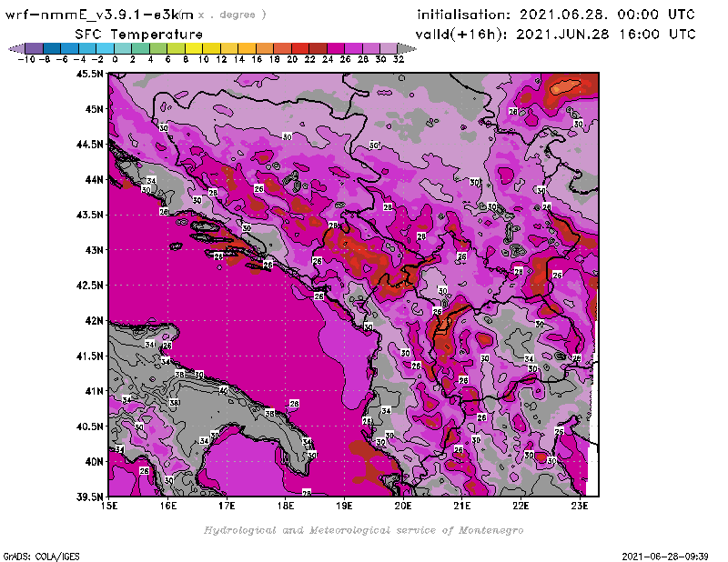Select the 45N latitude label
The image size is (728, 562).
click(94, 108)
